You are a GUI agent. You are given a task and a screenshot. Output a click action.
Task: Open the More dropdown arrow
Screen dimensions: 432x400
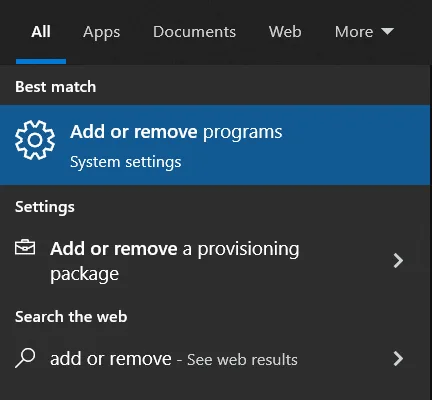pos(387,31)
